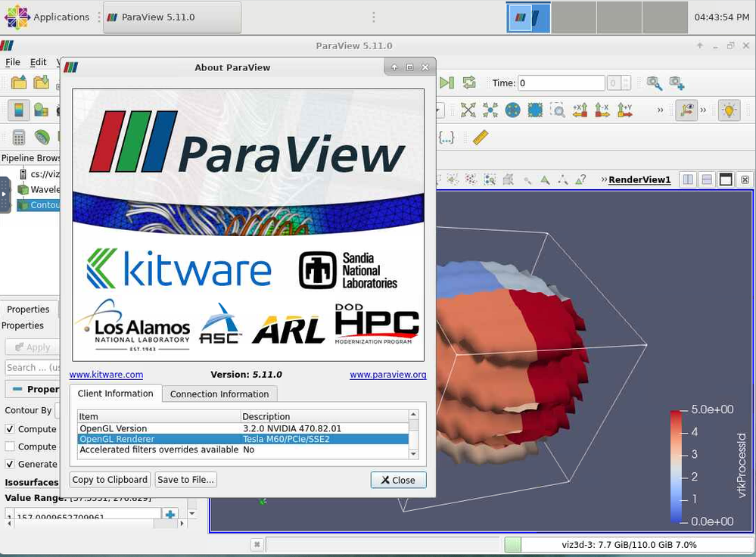
Task: Select the Ruler measurement tool
Action: coord(481,138)
